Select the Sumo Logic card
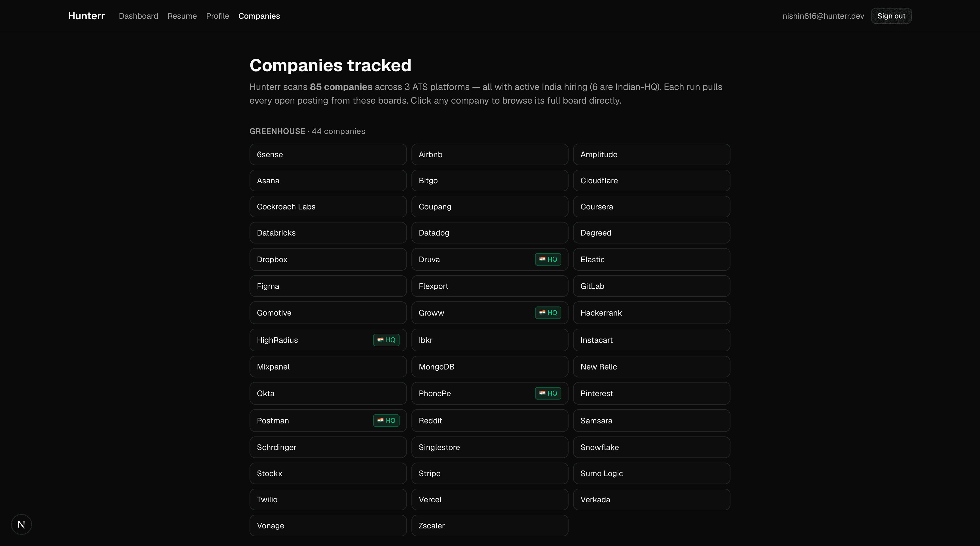Screen dimensions: 980x546 tap(652, 473)
